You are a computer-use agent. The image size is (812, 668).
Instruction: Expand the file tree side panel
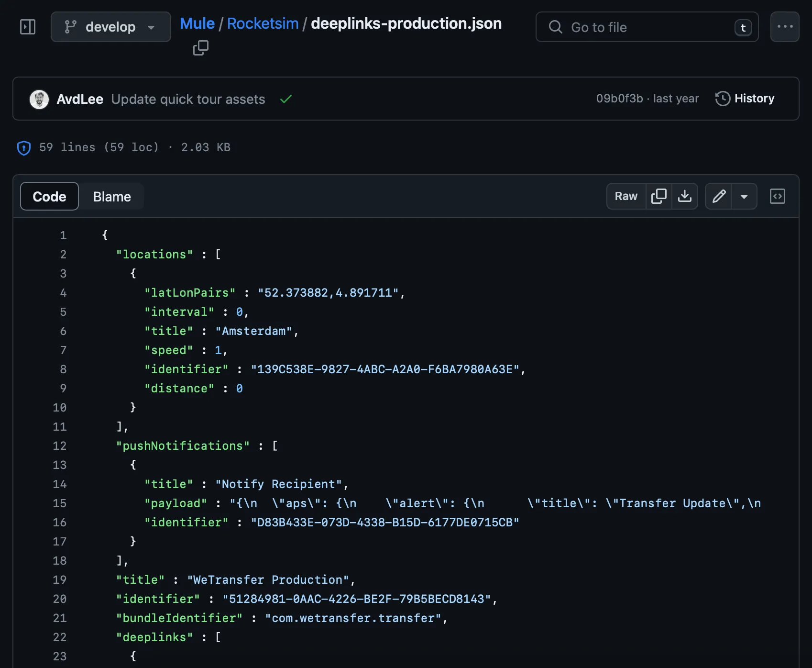[28, 27]
